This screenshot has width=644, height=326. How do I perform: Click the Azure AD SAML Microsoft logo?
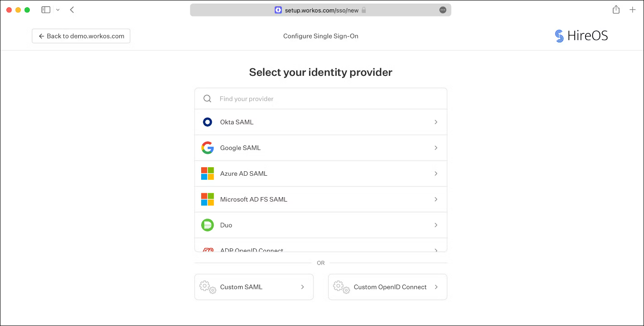(x=207, y=173)
